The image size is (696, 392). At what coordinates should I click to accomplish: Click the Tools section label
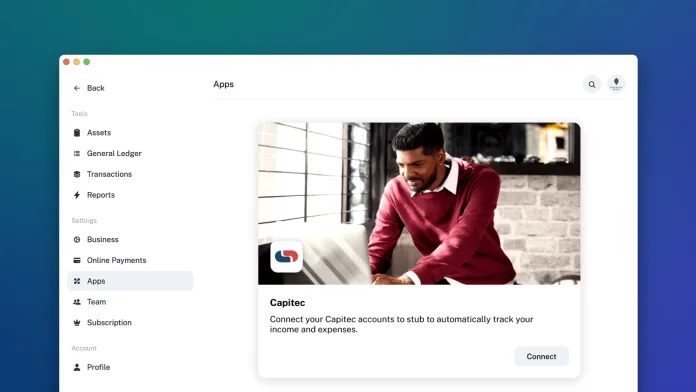79,114
